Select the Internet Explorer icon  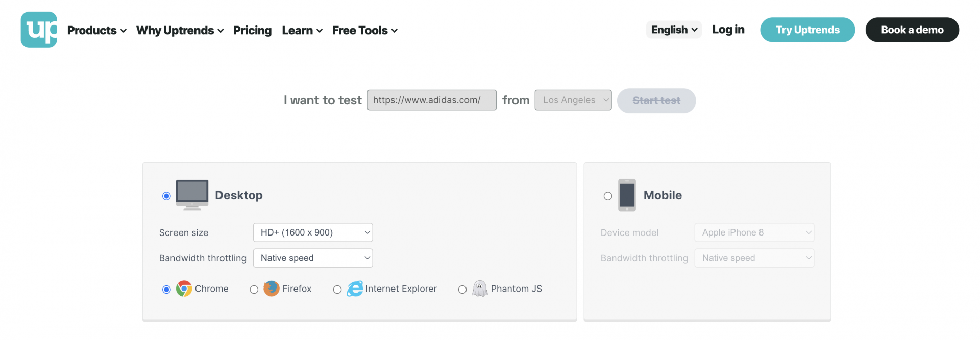[355, 289]
